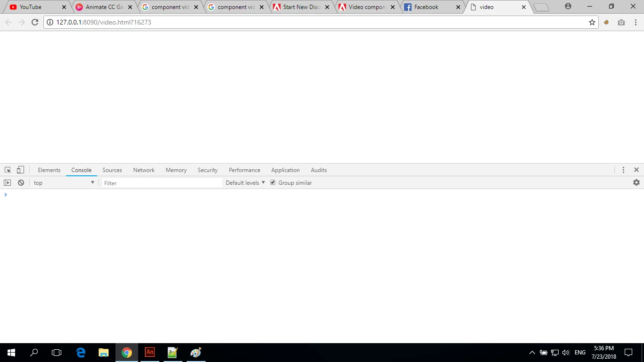Open the Paint taskbar icon
Image resolution: width=644 pixels, height=362 pixels.
point(196,353)
